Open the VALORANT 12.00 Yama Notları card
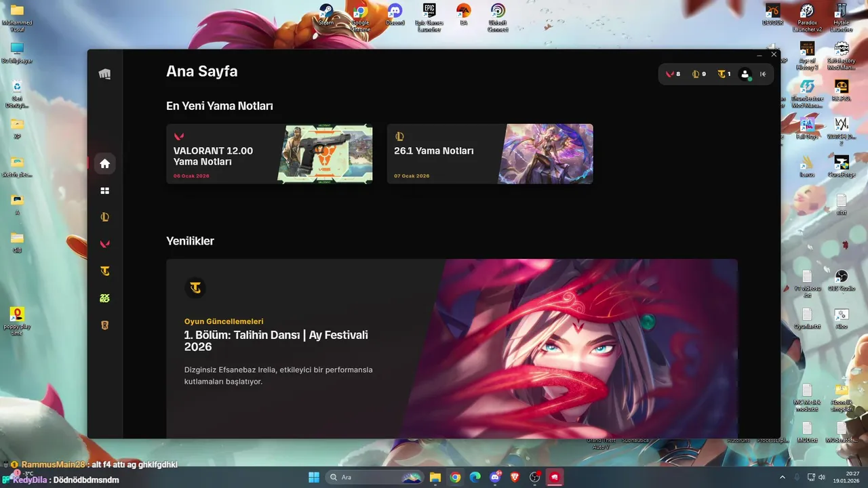868x488 pixels. tap(269, 154)
